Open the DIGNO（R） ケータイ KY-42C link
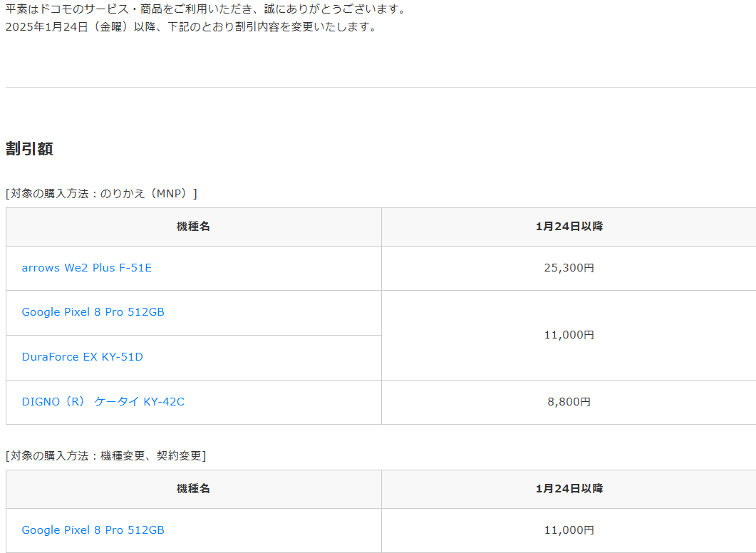756x553 pixels. 103,402
